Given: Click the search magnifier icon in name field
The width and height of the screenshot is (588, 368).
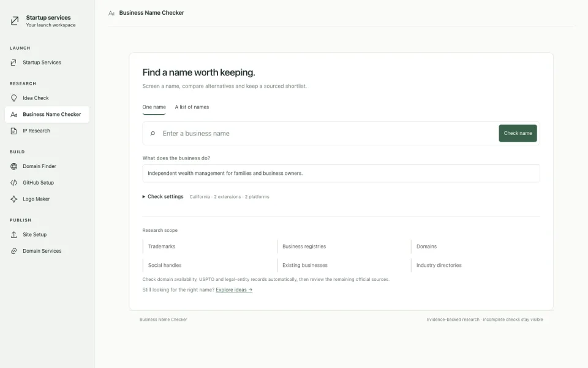Looking at the screenshot, I should (153, 133).
